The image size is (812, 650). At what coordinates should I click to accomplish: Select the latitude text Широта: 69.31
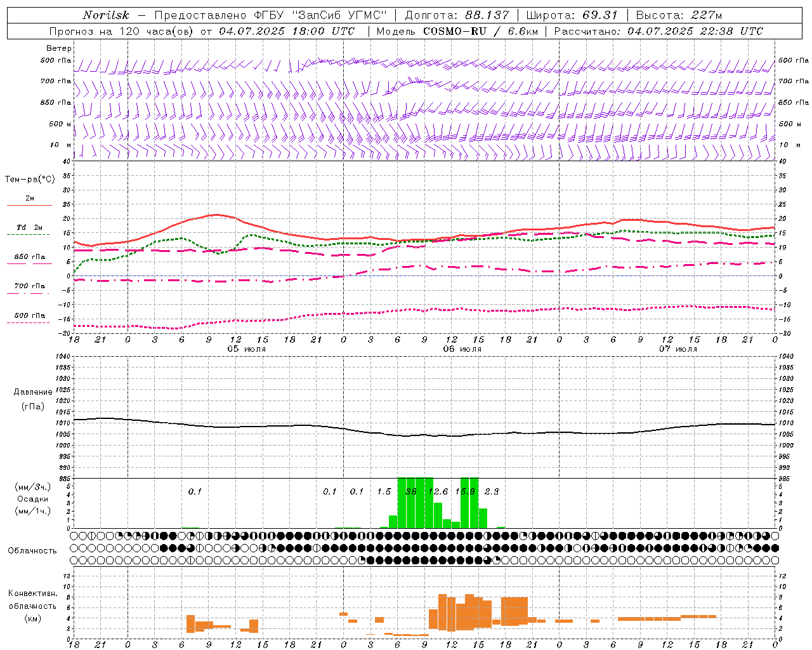pyautogui.click(x=572, y=15)
